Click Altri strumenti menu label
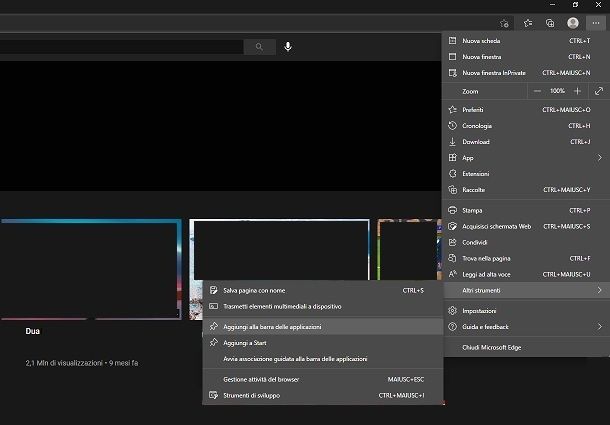 click(x=481, y=290)
